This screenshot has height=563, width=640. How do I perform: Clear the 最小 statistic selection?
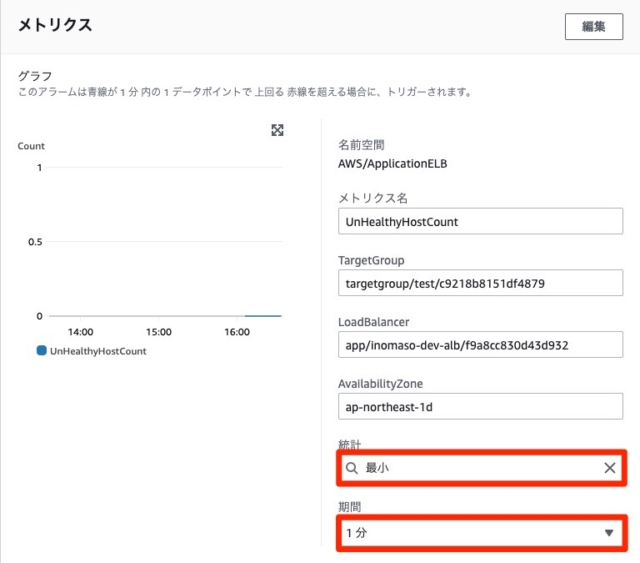tap(609, 468)
